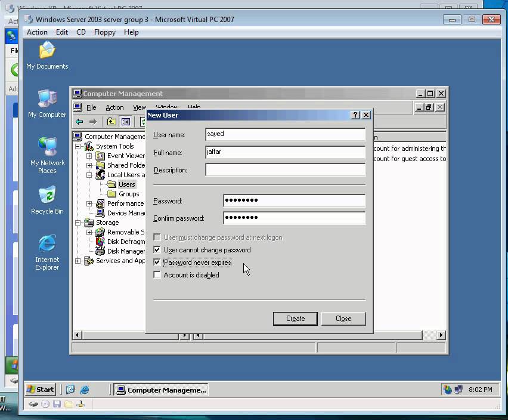Uncheck Password never expires checkbox
Image resolution: width=508 pixels, height=420 pixels.
pos(157,262)
